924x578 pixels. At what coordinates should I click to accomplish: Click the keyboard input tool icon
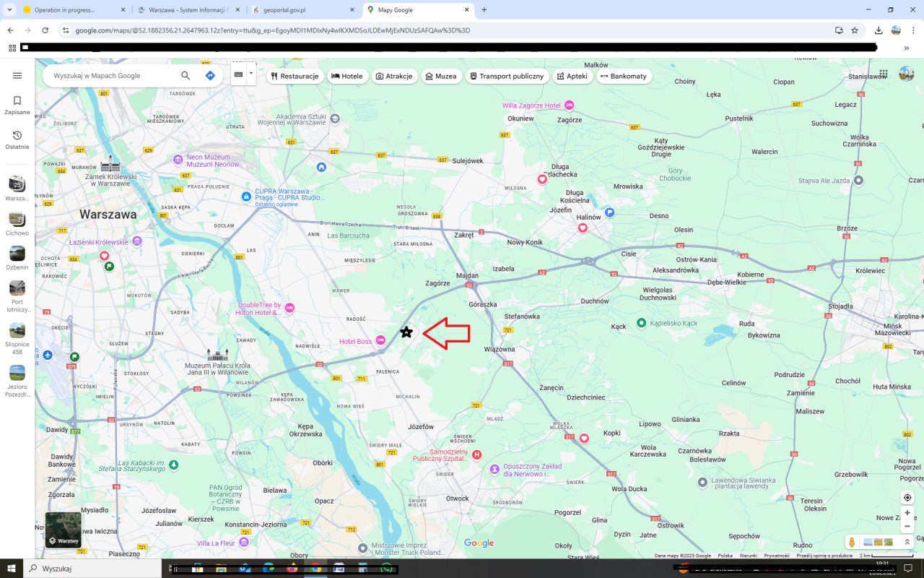[x=239, y=74]
